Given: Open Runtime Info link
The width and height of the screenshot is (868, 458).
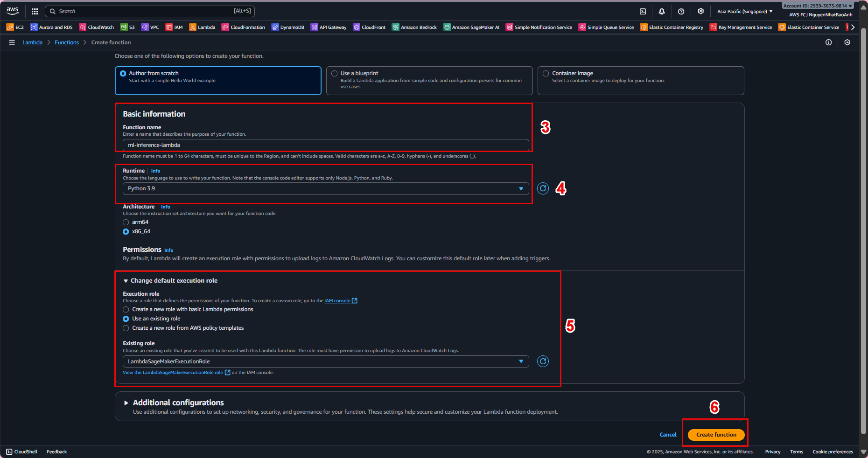Looking at the screenshot, I should pos(155,171).
